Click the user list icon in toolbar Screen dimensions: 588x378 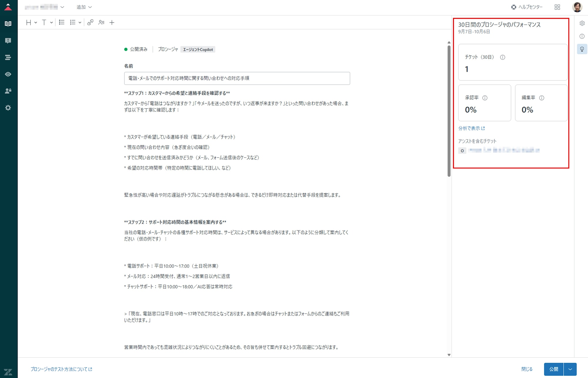(101, 22)
